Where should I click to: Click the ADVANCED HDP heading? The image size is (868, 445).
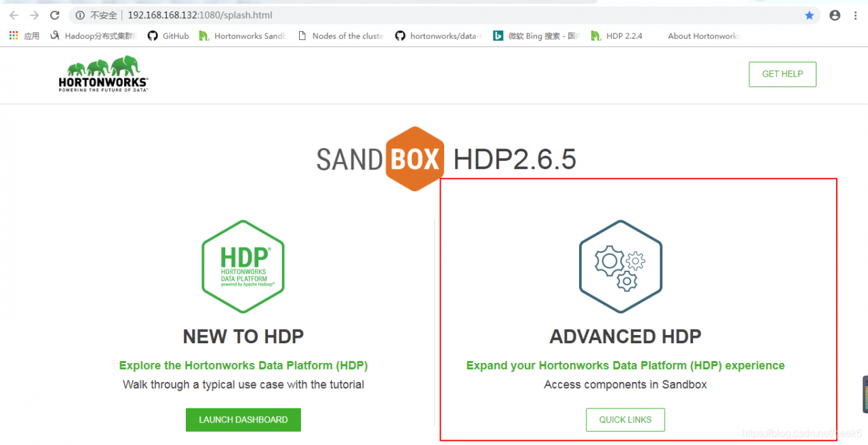[x=625, y=336]
